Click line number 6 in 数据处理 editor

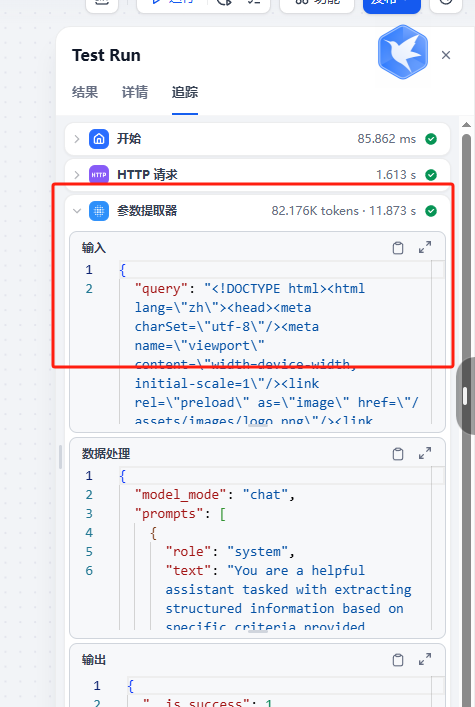89,570
